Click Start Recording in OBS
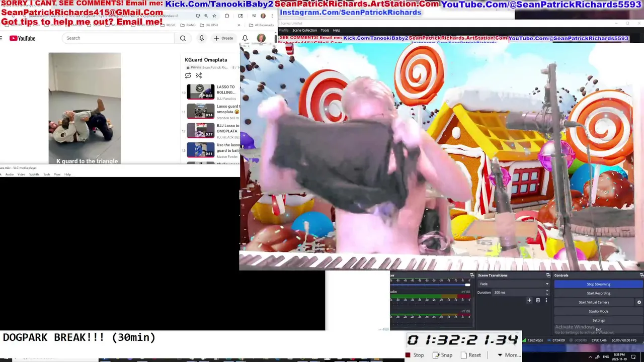Viewport: 644px width, 362px height. click(598, 293)
